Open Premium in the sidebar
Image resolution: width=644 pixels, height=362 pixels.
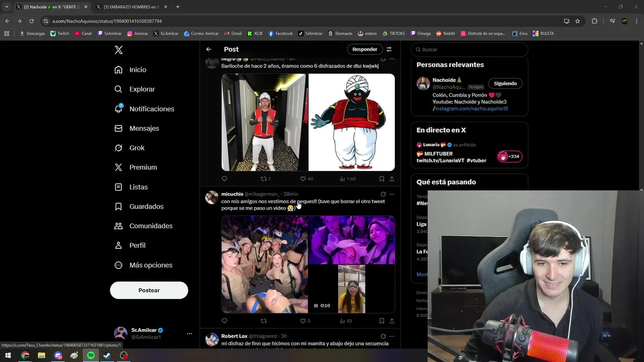coord(135,167)
